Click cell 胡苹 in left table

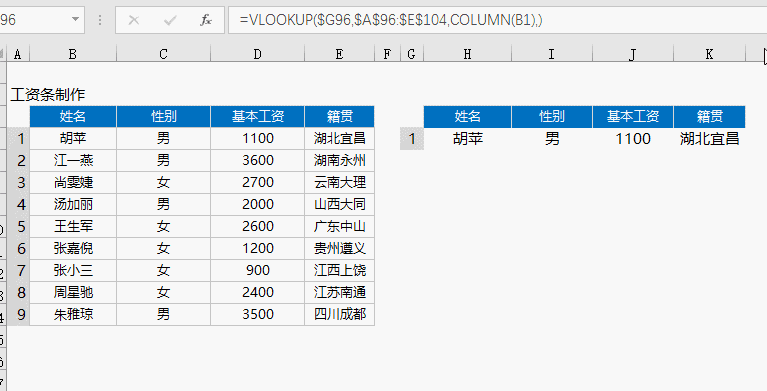(73, 138)
